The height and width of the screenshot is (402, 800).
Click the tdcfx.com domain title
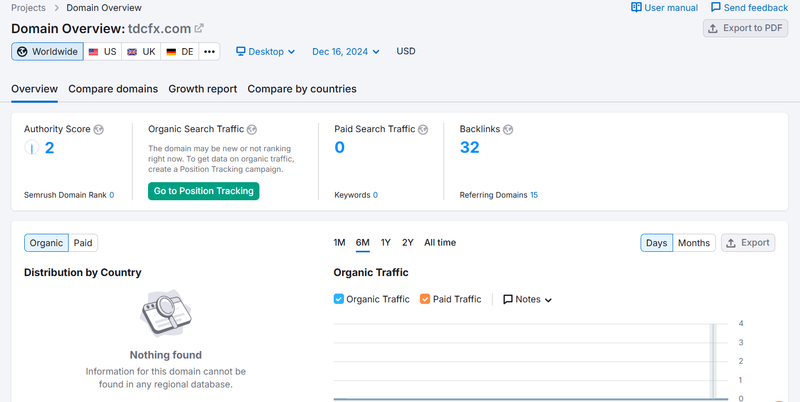pos(159,29)
